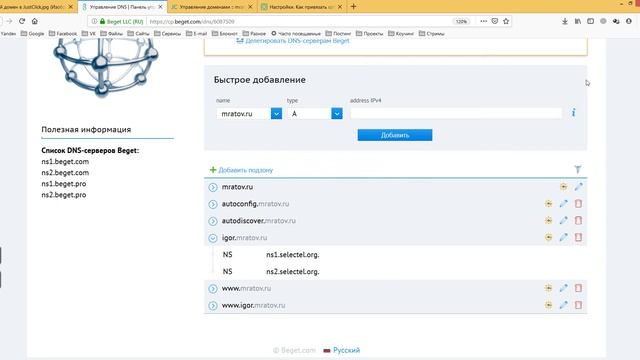Viewport: 640px width, 360px height.
Task: Open the browser library icon
Action: coord(578,21)
